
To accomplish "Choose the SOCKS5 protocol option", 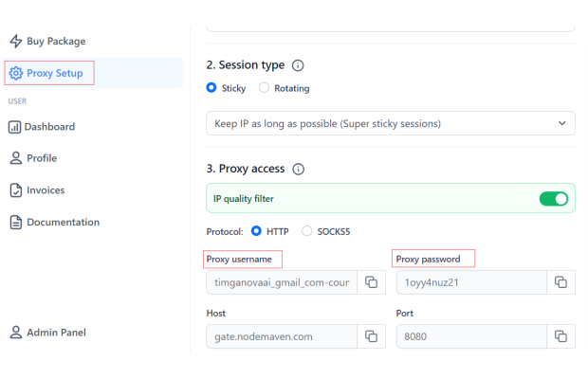I will click(x=307, y=231).
